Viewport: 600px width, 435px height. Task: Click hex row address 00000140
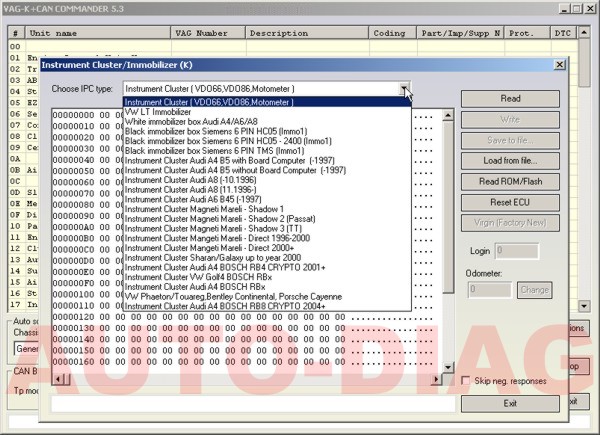tap(73, 339)
